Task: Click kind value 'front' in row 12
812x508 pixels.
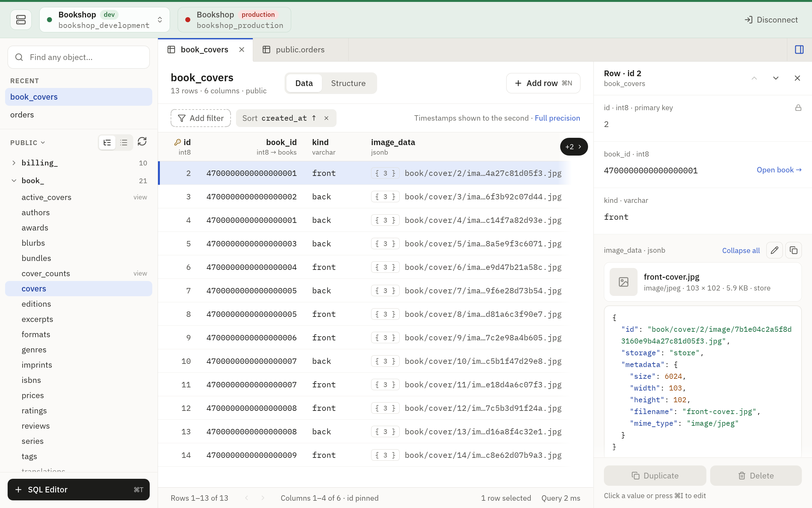Action: tap(324, 408)
